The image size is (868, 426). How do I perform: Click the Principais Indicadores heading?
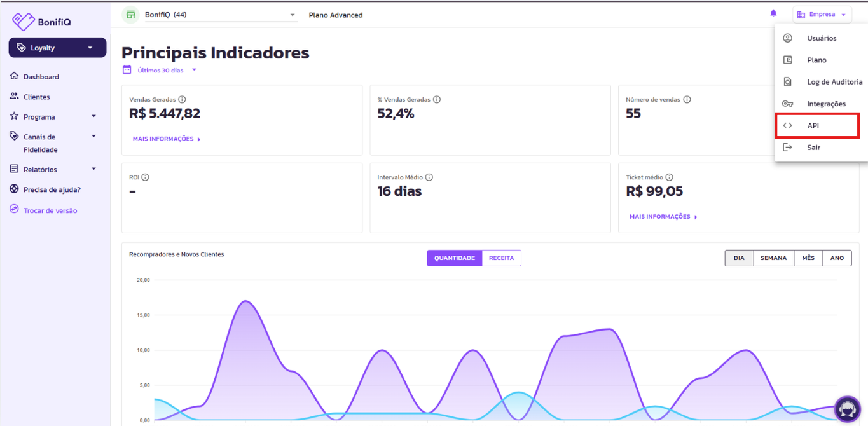[216, 53]
